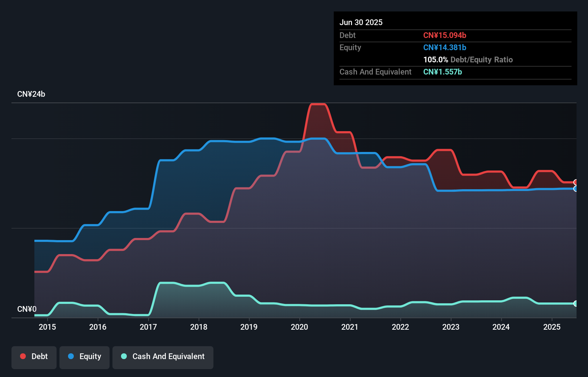
Task: Click the CN¥15.094b debt value
Action: click(445, 35)
